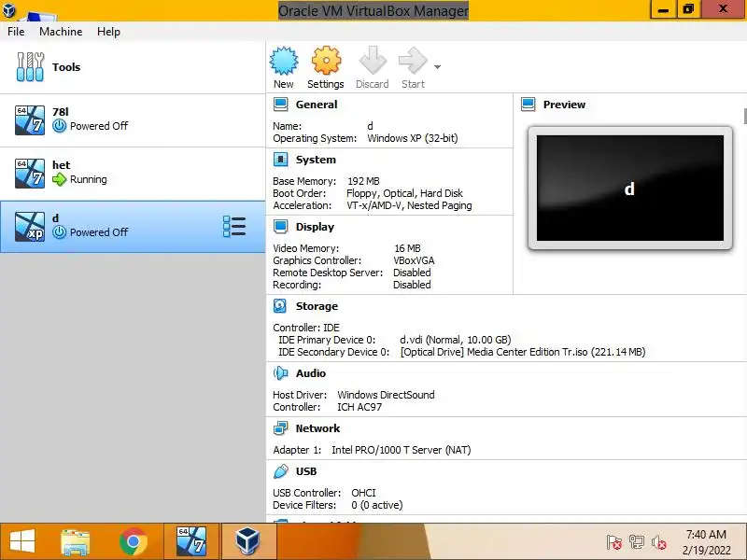
Task: Click the VirtualBox title bar app icon
Action: 9,10
